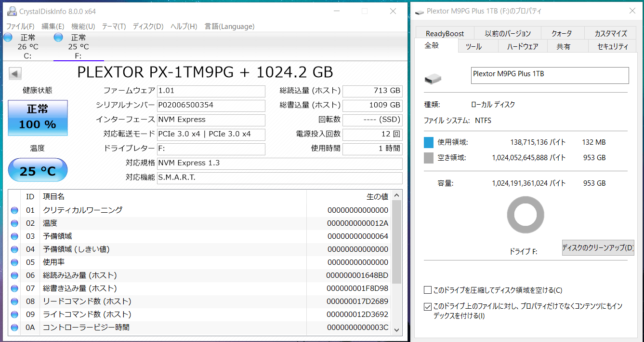The height and width of the screenshot is (342, 644).
Task: Click drive icon in properties title bar
Action: pos(420,11)
